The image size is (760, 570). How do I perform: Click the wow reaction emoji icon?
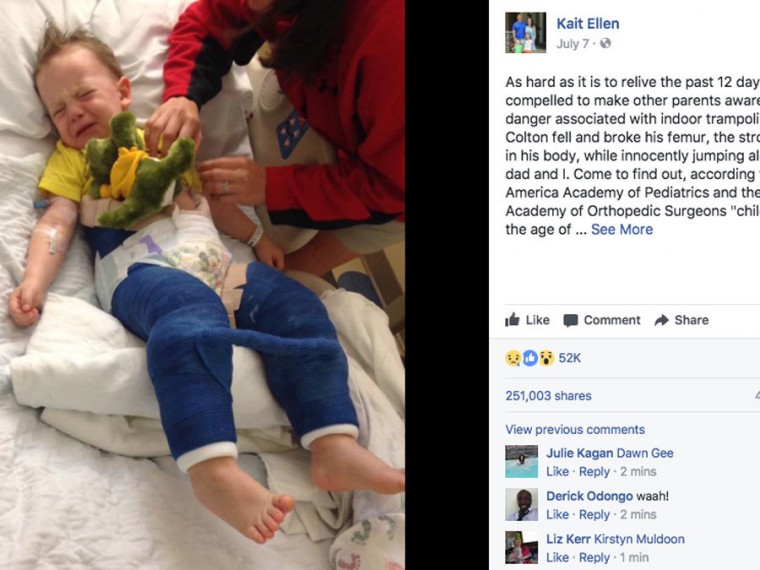click(546, 358)
